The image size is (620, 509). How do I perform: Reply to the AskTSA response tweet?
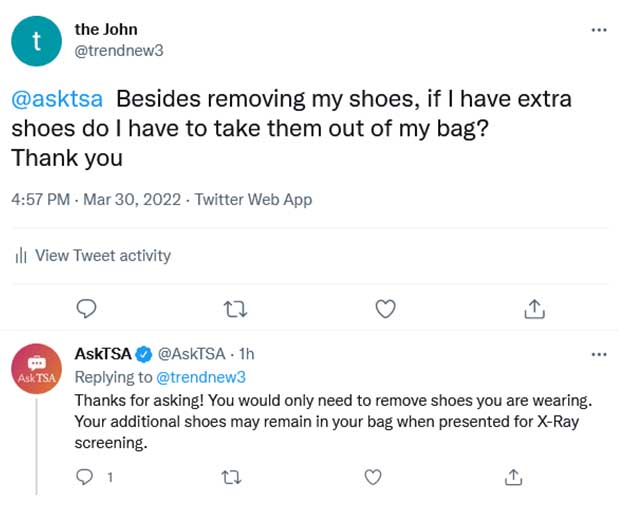click(84, 477)
